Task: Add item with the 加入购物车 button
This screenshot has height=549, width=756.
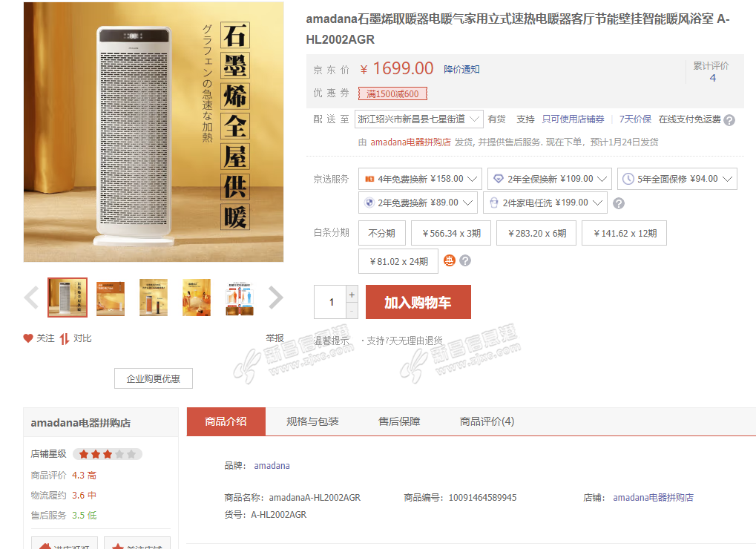Action: point(418,302)
